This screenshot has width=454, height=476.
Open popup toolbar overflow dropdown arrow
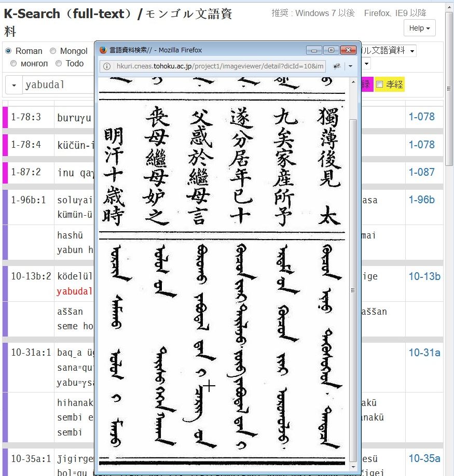(x=350, y=66)
